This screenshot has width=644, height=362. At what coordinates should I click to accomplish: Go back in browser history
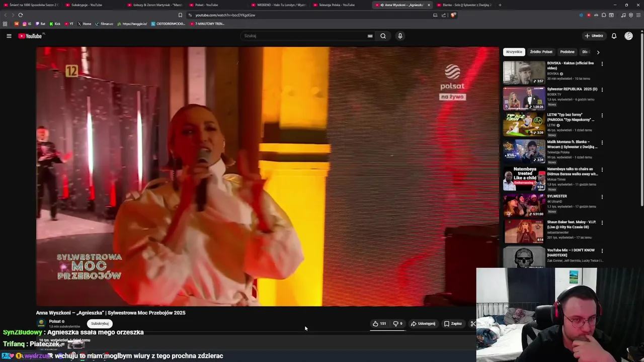click(6, 15)
